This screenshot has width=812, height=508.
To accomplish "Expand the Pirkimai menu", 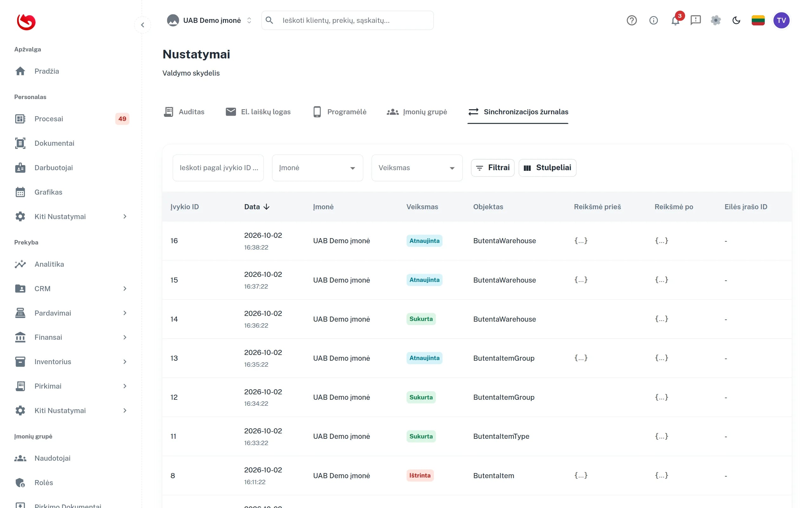I will (x=71, y=386).
